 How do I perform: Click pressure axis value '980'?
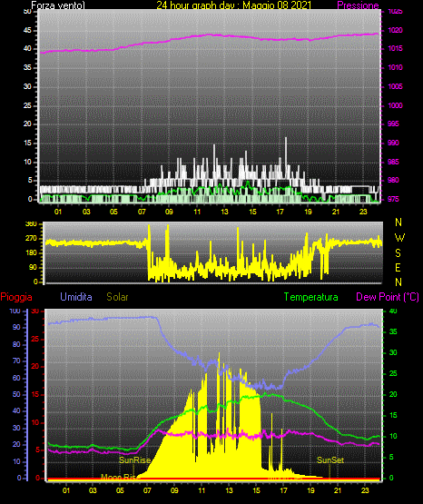(x=393, y=180)
